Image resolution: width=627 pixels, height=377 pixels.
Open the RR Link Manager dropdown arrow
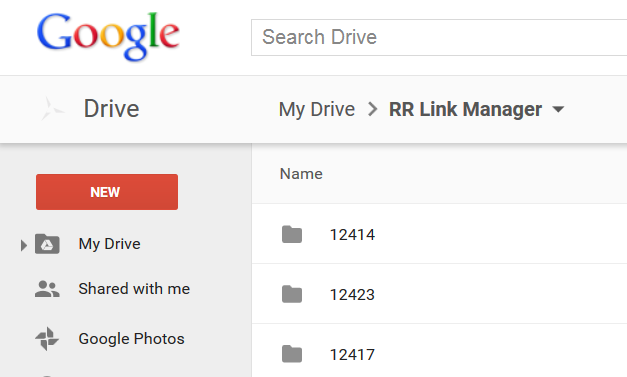pyautogui.click(x=558, y=109)
